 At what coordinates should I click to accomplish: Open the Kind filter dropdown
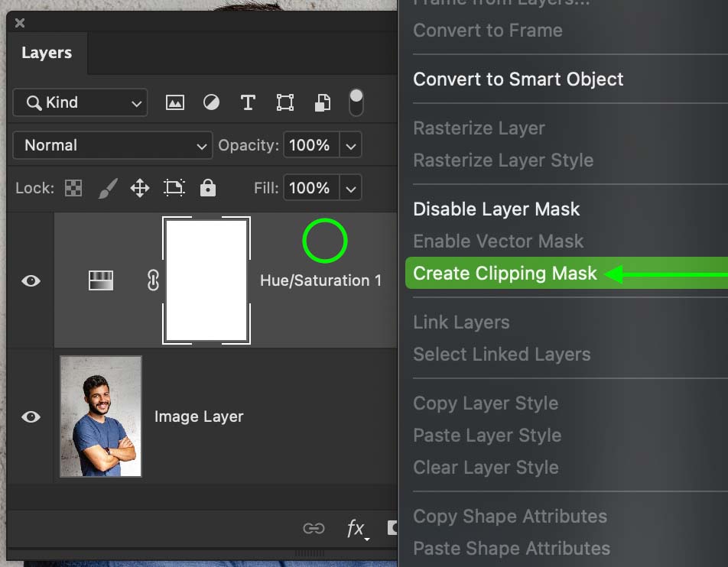click(x=80, y=102)
